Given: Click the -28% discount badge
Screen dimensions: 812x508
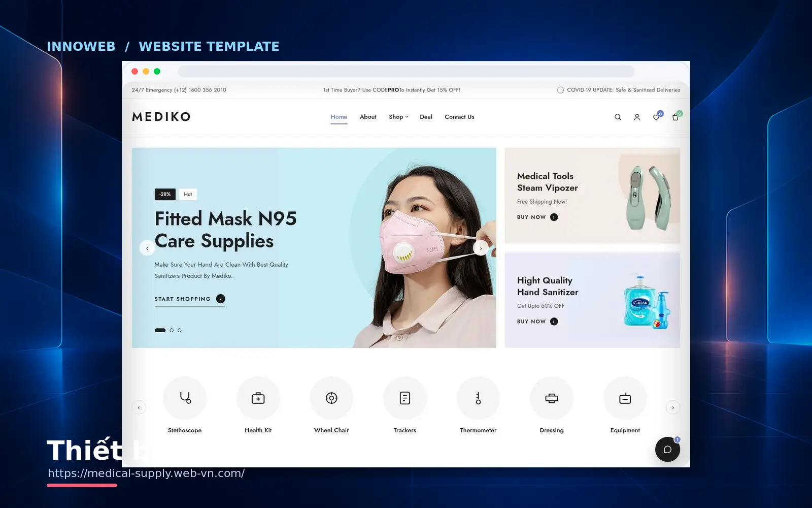Looking at the screenshot, I should (x=165, y=194).
